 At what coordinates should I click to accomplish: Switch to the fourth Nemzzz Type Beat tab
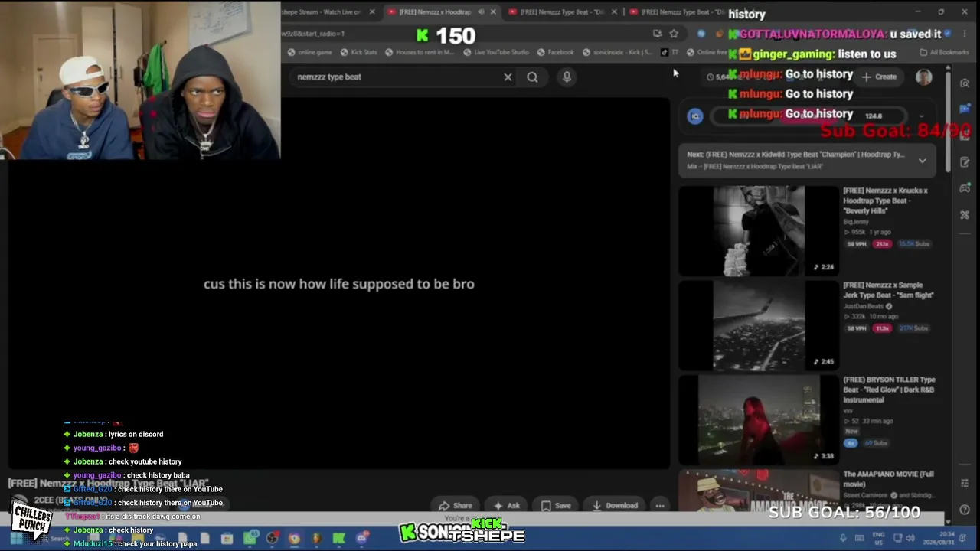pyautogui.click(x=681, y=11)
